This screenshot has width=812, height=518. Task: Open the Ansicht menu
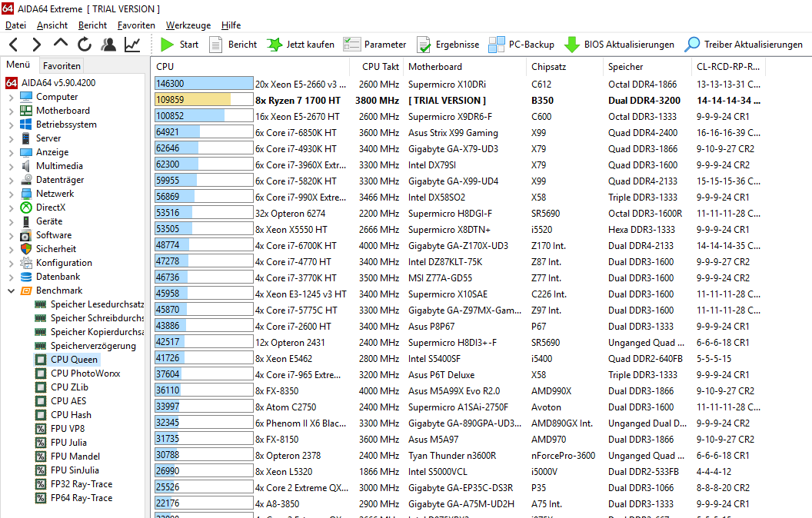point(52,25)
